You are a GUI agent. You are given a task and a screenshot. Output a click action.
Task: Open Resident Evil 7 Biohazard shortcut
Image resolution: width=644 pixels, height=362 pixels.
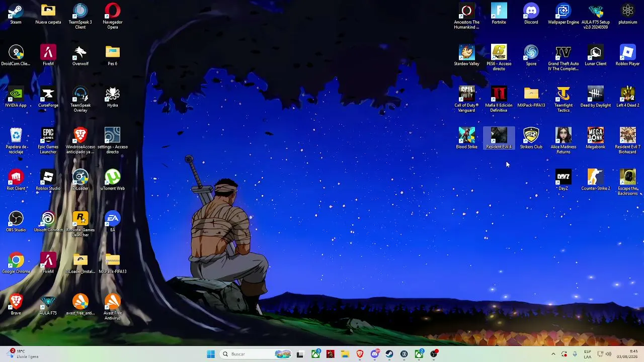[x=628, y=141]
